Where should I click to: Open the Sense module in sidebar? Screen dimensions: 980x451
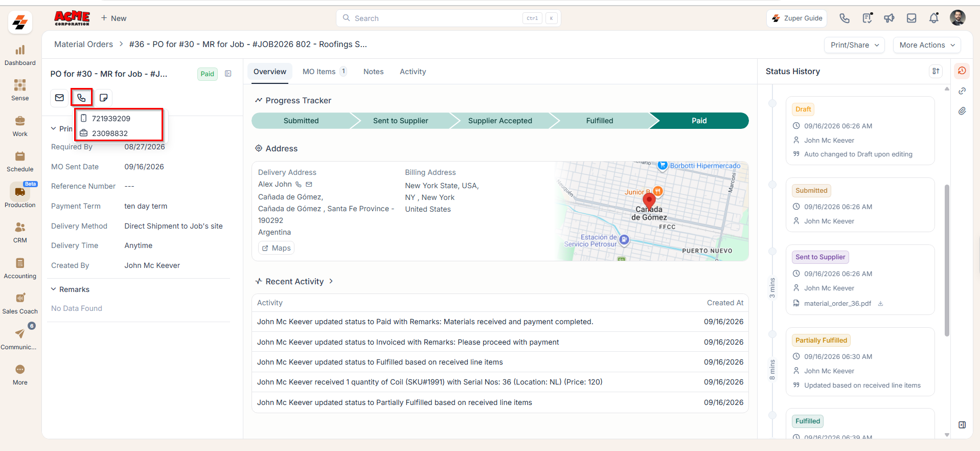click(20, 91)
